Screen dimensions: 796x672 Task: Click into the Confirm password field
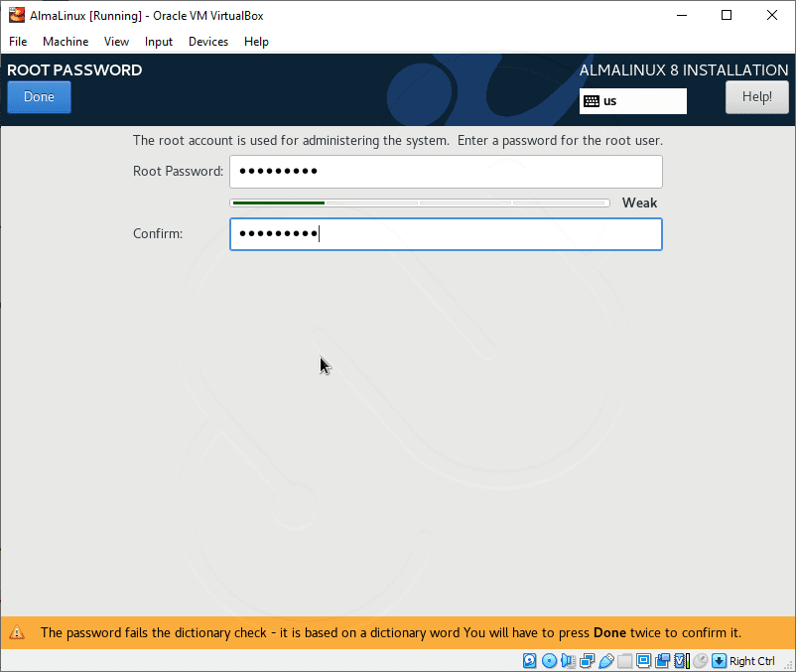tap(446, 234)
